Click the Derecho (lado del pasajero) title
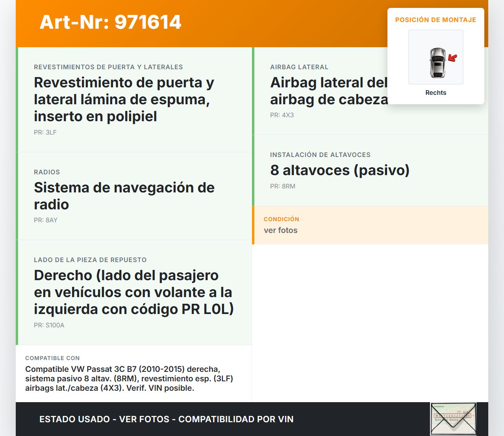This screenshot has height=436, width=504. click(x=134, y=292)
